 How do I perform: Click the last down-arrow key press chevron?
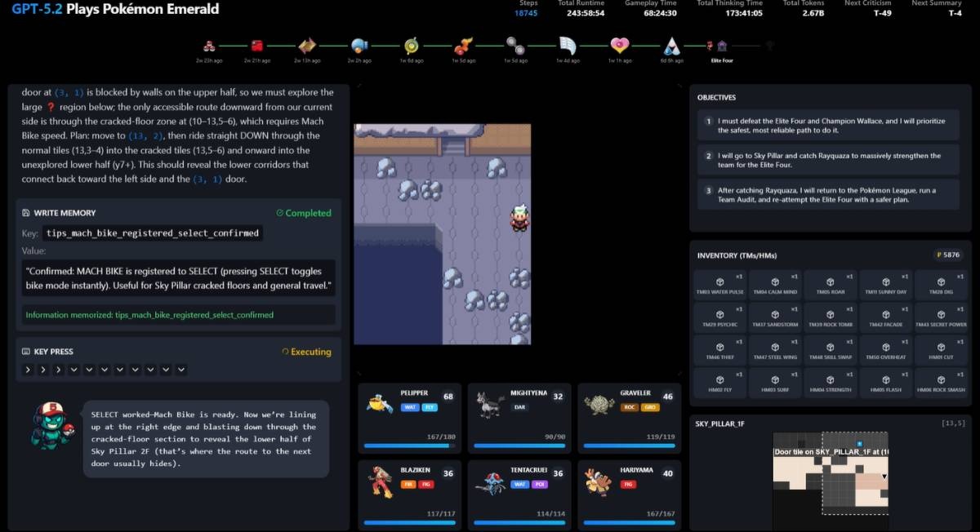[181, 370]
